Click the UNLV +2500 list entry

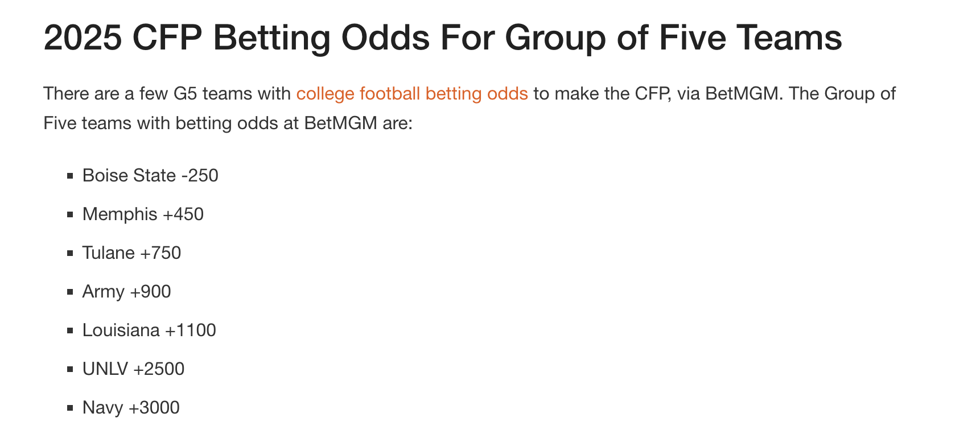[x=133, y=369]
